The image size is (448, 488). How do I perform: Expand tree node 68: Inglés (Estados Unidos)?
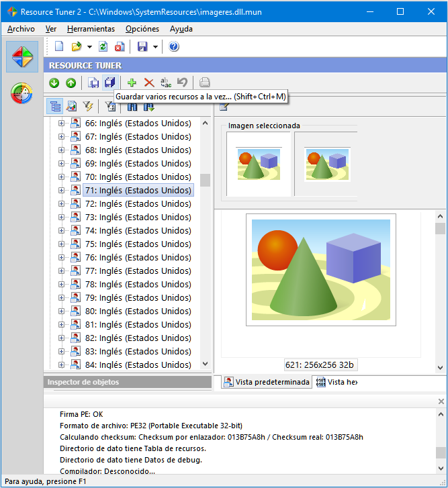coord(61,150)
